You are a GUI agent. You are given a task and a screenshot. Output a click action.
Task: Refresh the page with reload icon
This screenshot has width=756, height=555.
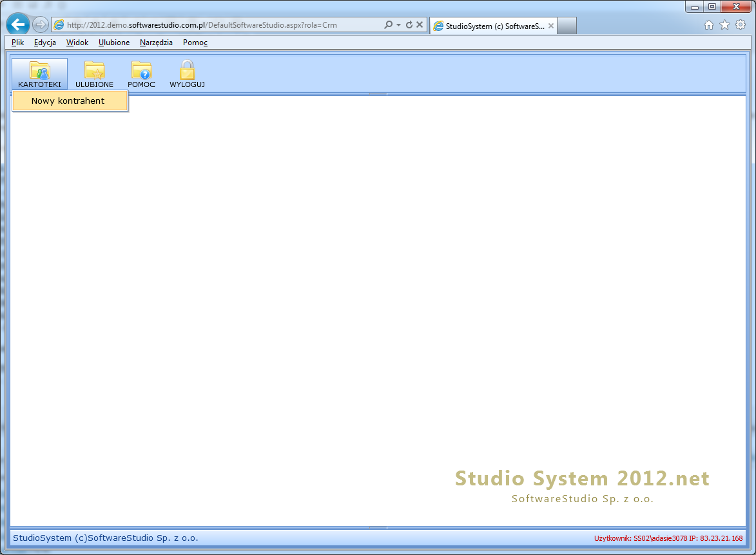tap(409, 24)
